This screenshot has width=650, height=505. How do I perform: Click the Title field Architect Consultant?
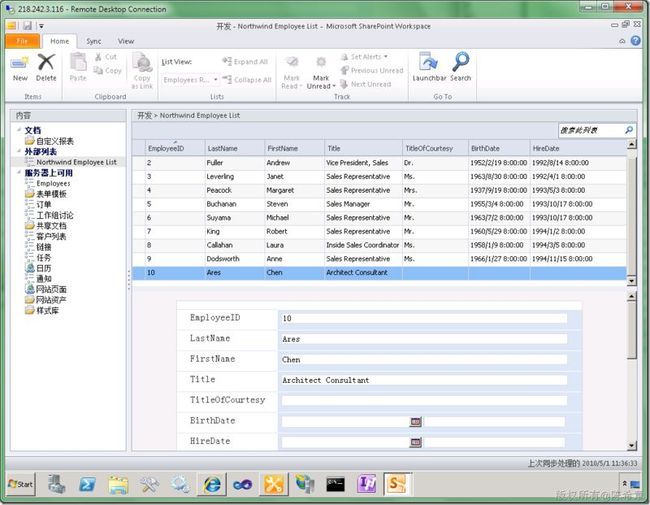tap(424, 380)
